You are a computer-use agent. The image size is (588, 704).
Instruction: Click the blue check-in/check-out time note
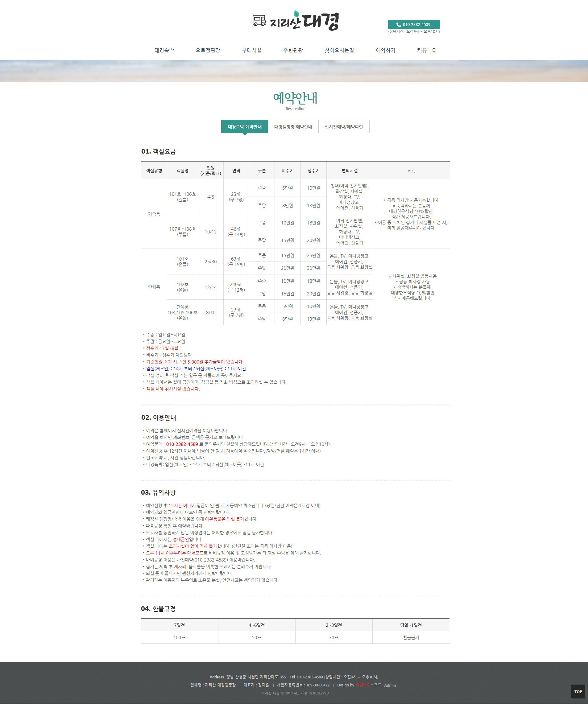(196, 368)
